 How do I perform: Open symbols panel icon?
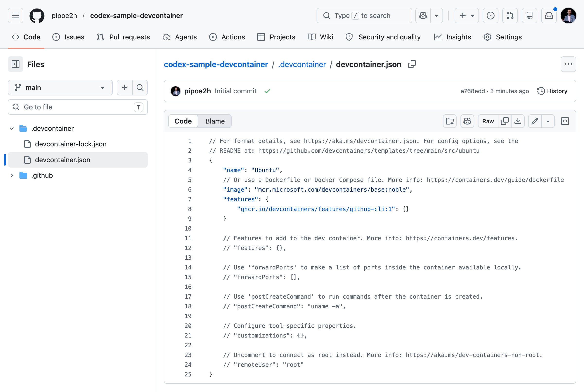565,121
